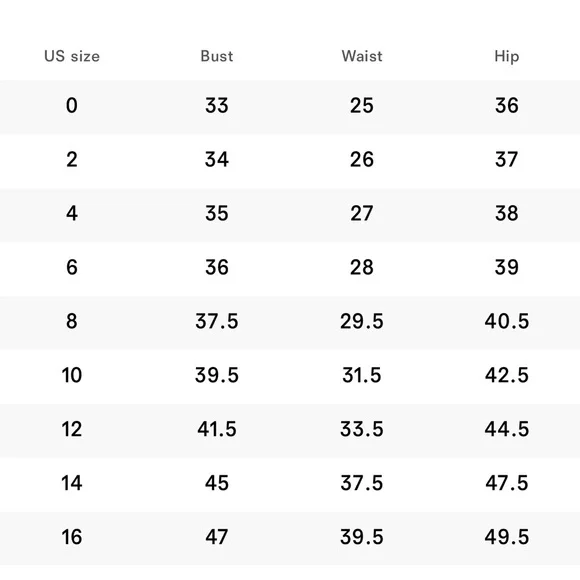Select the US size 6 cell
The image size is (580, 580).
click(x=72, y=267)
